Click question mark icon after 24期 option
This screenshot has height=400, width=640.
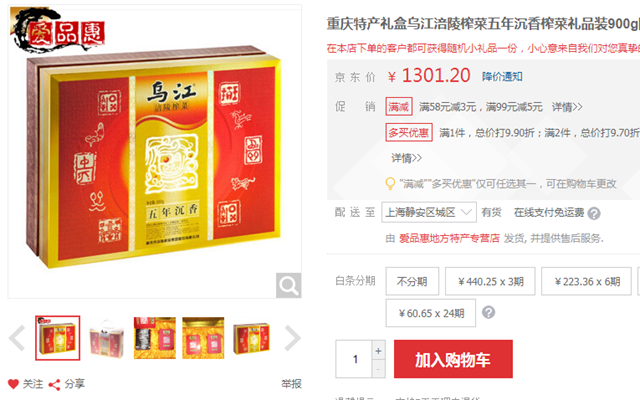tap(488, 313)
